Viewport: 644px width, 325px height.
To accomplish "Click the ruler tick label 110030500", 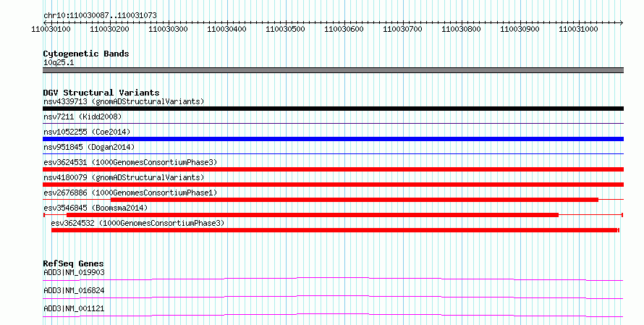I will [x=285, y=29].
